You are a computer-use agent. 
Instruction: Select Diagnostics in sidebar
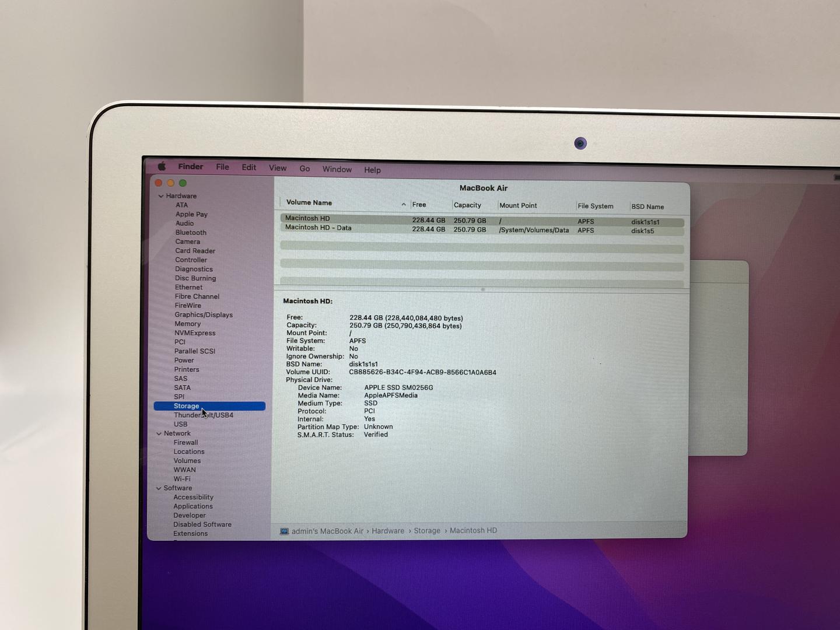click(x=194, y=269)
